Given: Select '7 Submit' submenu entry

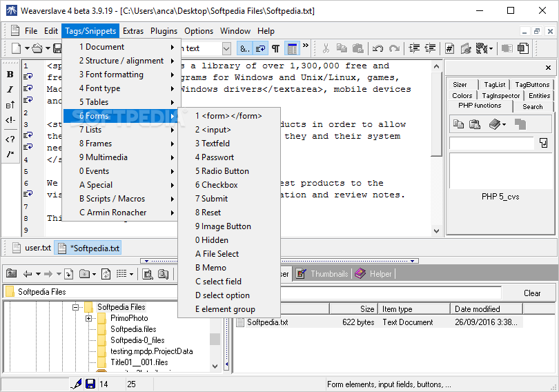Looking at the screenshot, I should (x=229, y=199).
